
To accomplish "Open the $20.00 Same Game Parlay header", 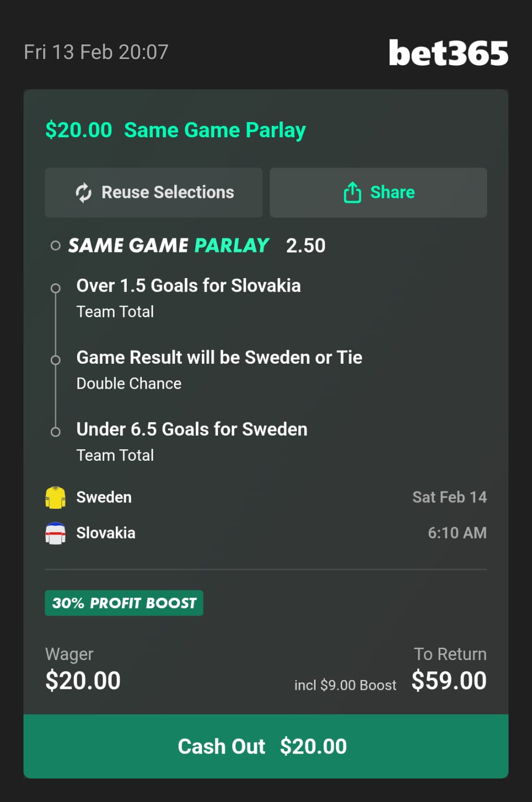I will pos(175,130).
